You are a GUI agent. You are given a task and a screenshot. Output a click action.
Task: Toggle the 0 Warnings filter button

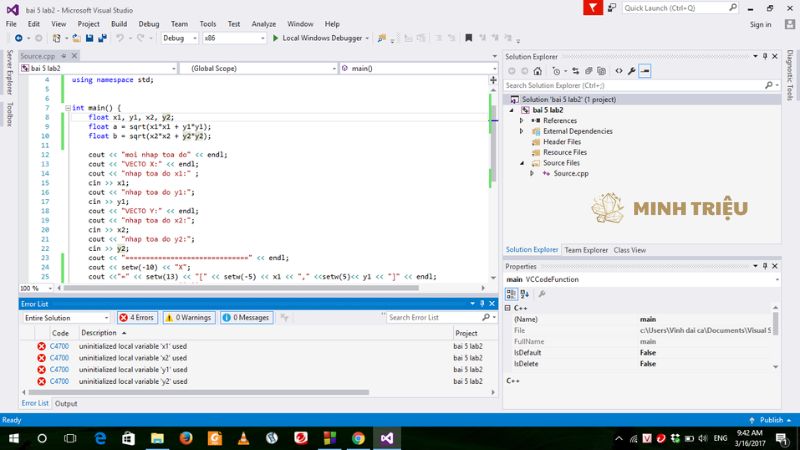point(188,318)
